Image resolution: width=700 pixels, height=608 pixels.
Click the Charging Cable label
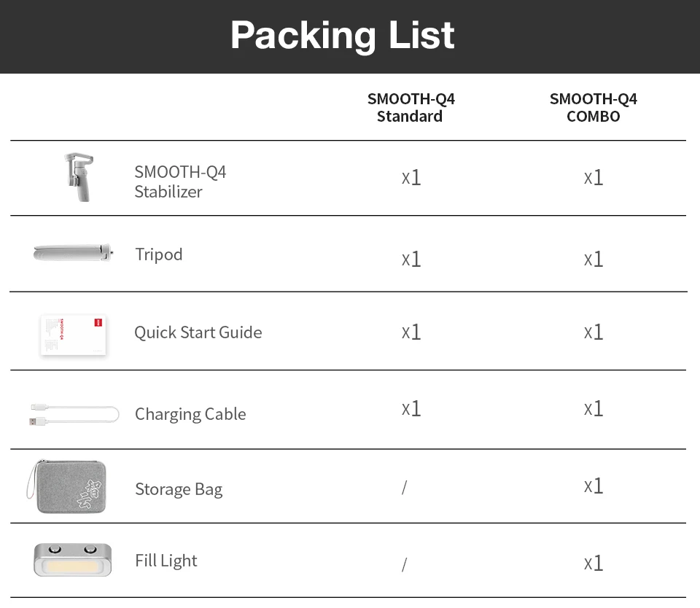[x=190, y=414]
